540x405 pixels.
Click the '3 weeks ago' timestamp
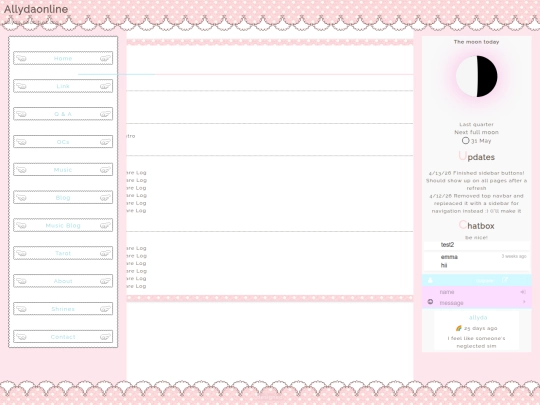pos(514,256)
